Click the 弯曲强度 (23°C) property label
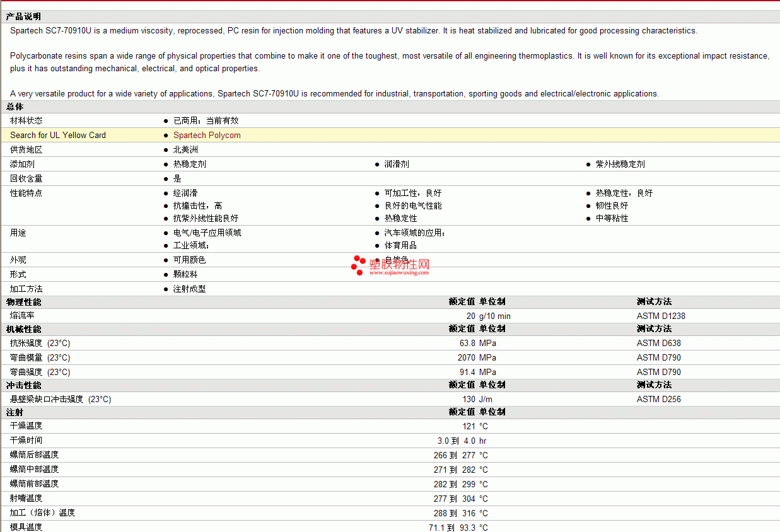Viewport: 780px width, 532px height. (40, 372)
